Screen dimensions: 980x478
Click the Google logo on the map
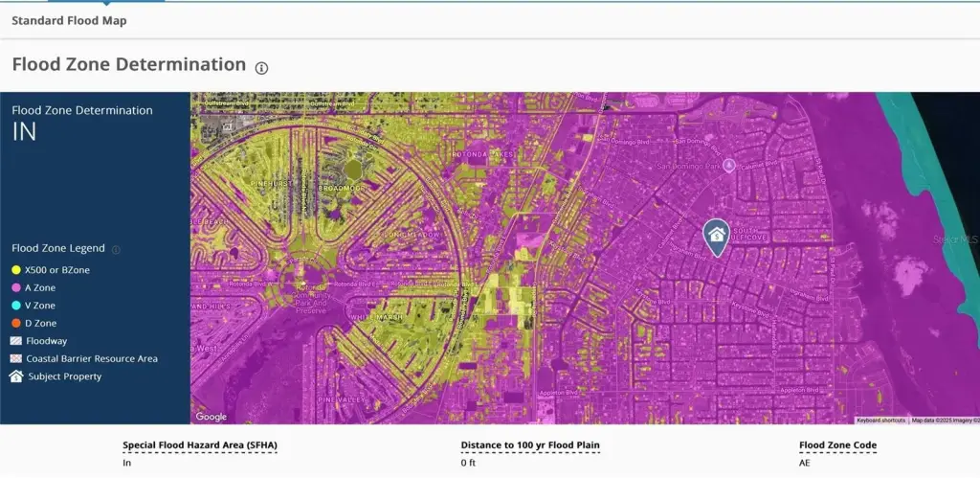[212, 417]
